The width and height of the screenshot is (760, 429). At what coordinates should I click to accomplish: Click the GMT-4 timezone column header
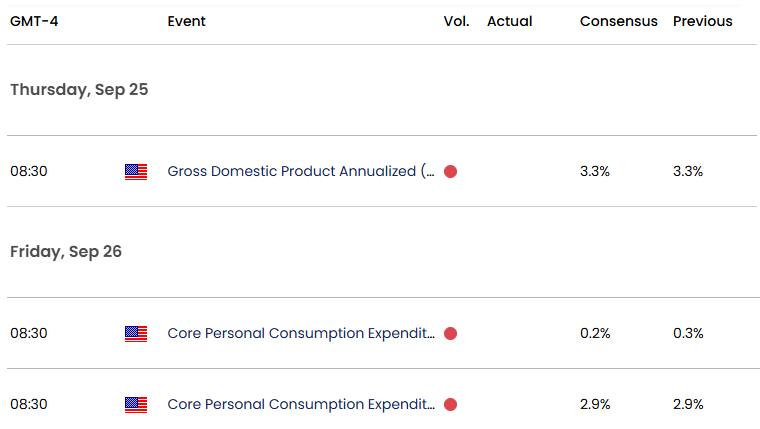click(36, 21)
